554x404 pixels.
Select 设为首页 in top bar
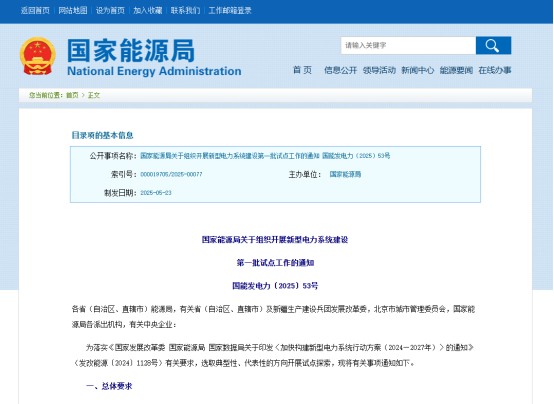tap(110, 11)
